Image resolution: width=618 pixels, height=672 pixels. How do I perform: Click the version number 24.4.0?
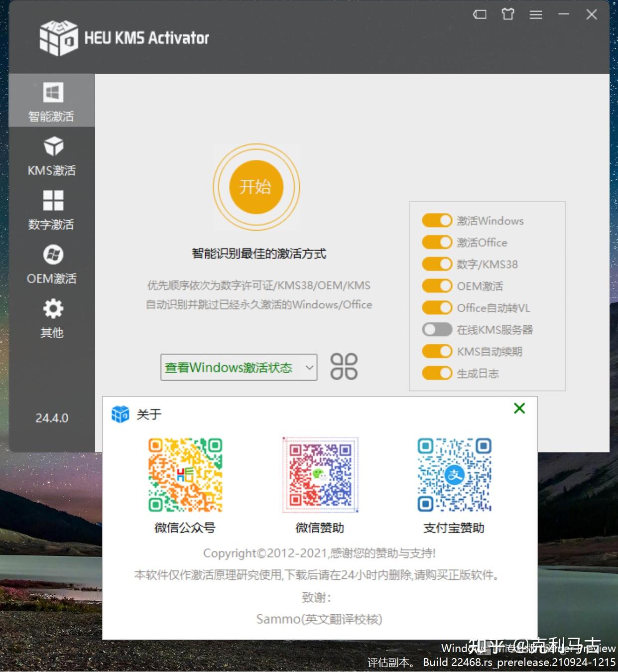pos(52,418)
